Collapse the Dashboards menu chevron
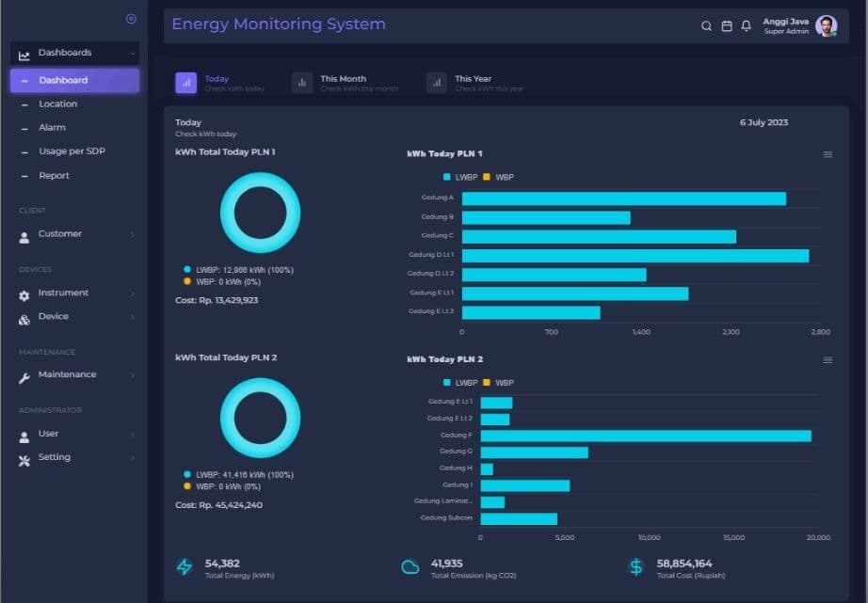 click(x=133, y=54)
